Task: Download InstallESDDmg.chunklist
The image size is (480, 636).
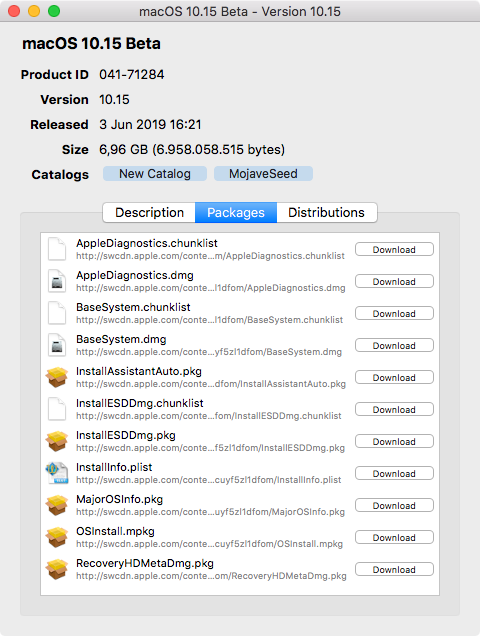Action: click(x=394, y=410)
